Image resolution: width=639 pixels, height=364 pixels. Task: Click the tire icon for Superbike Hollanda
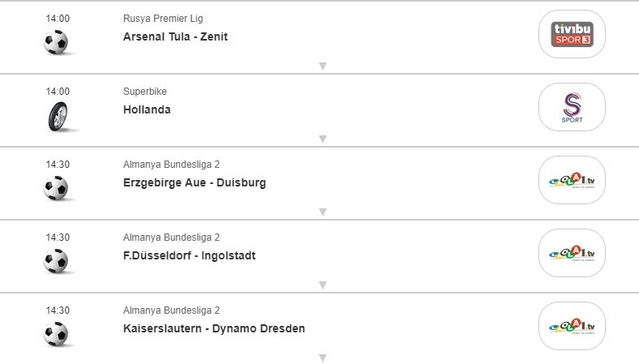[x=56, y=115]
